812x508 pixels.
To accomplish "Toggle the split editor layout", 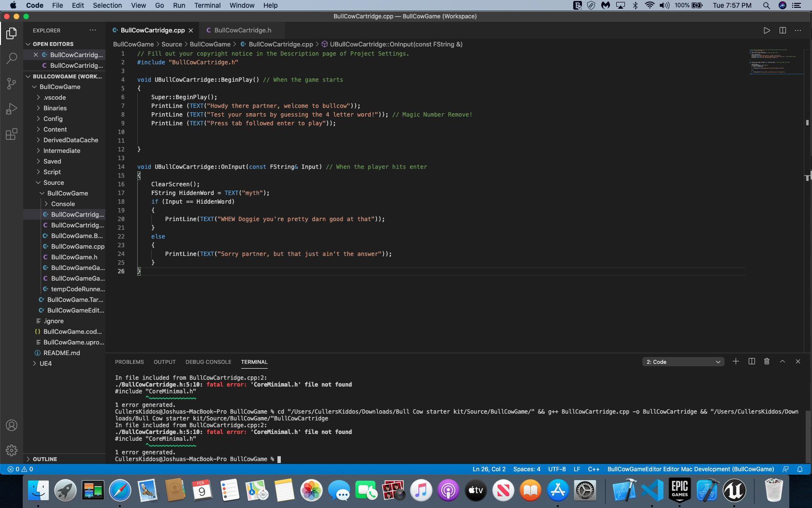I will [x=783, y=30].
